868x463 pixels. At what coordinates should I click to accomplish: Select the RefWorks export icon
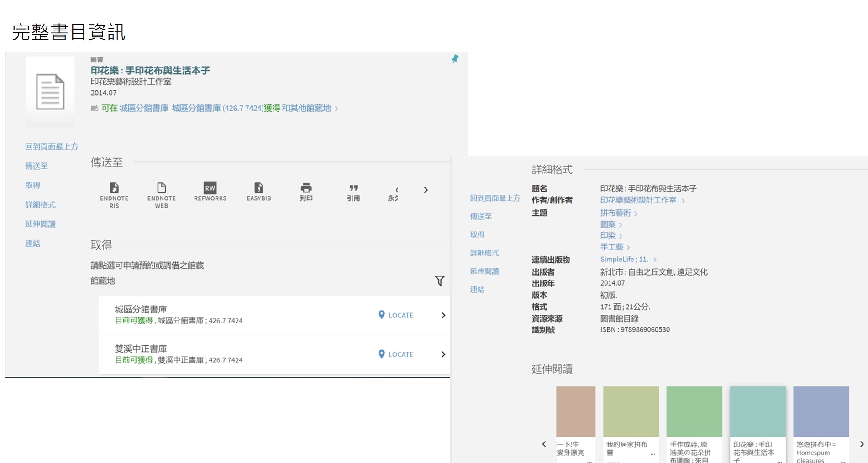(210, 188)
